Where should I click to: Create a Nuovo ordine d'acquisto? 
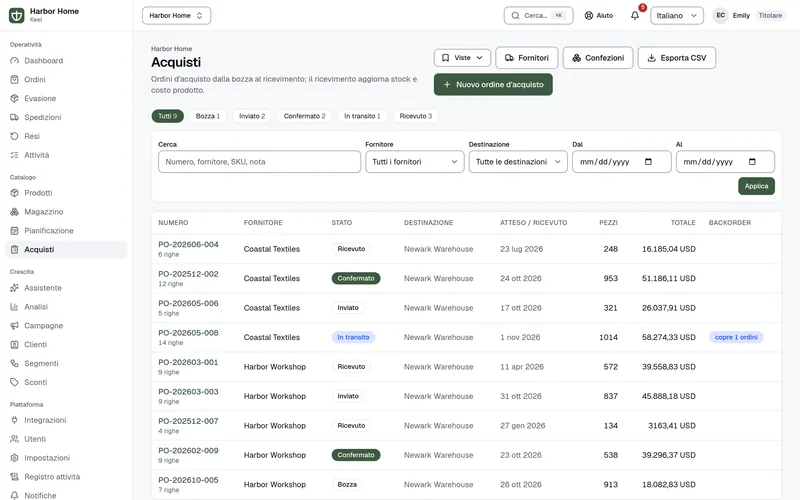(493, 84)
